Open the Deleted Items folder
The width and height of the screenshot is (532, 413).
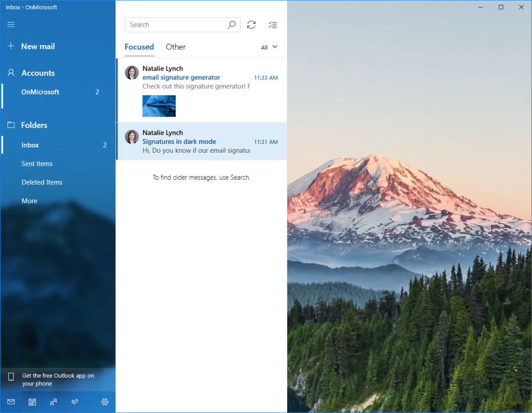[x=42, y=182]
